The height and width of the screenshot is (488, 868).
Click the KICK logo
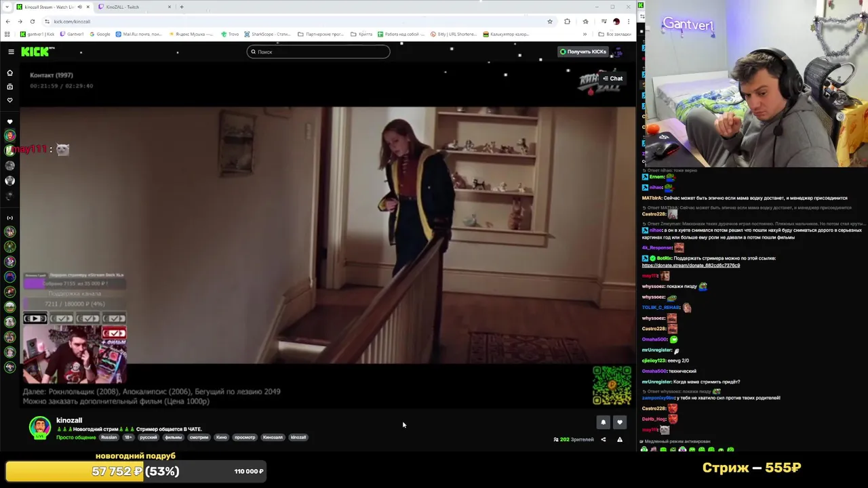tap(37, 52)
